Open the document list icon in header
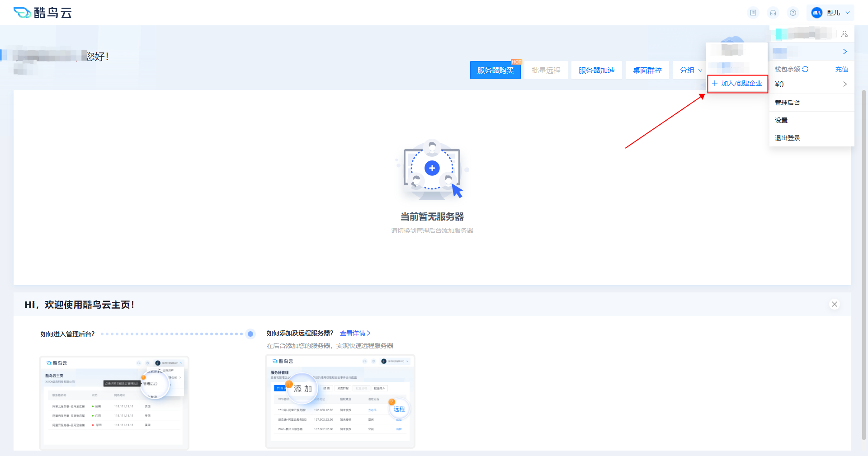Viewport: 868px width, 456px height. point(753,13)
